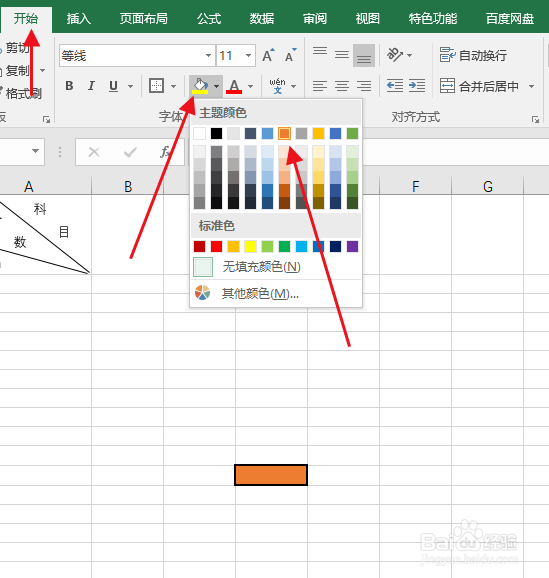Decrease font size with small A
Screen dimensions: 549x578
[x=291, y=56]
